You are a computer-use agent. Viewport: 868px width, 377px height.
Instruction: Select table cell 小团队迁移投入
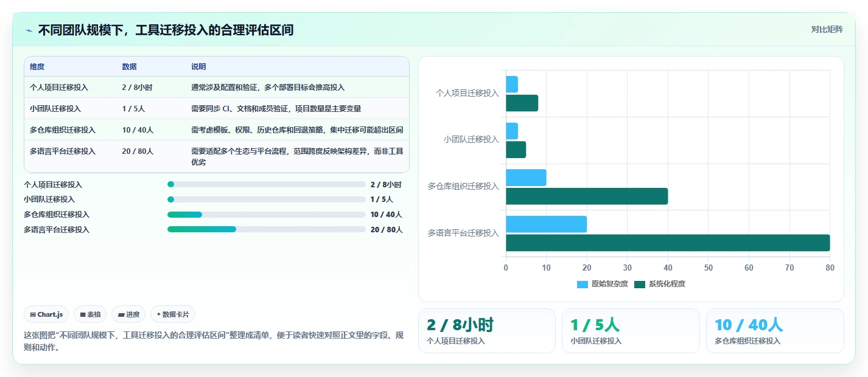coord(55,109)
